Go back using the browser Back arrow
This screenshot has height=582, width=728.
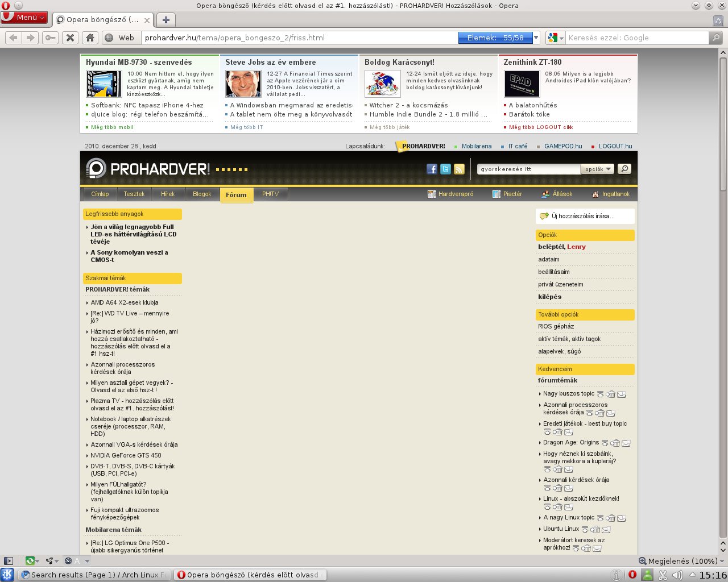[14, 38]
